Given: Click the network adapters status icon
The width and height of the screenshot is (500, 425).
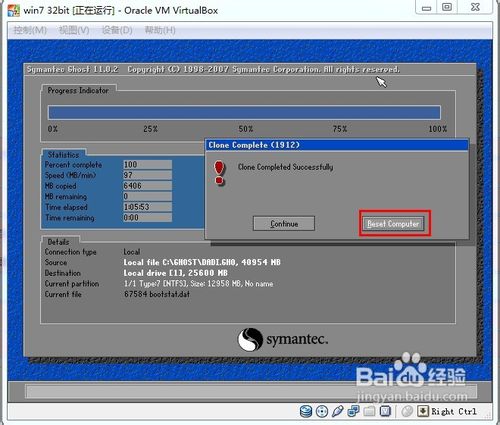Looking at the screenshot, I should pyautogui.click(x=353, y=411).
